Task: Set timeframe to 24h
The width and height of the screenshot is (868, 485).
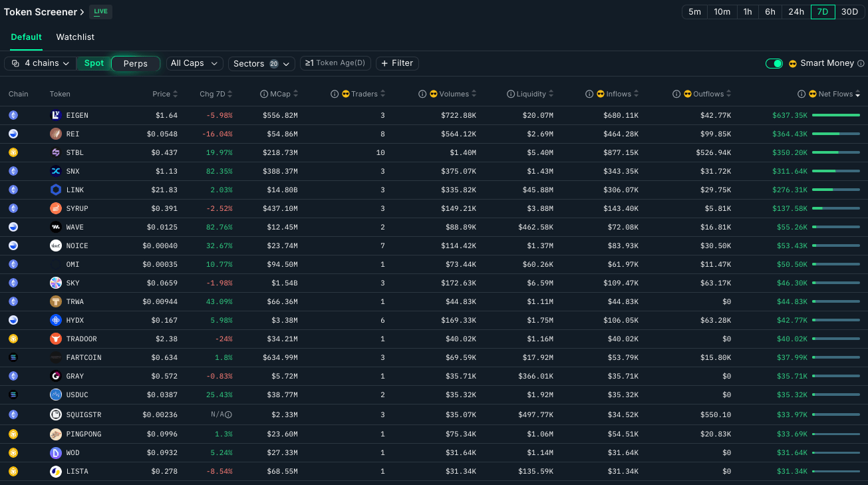Action: 796,12
